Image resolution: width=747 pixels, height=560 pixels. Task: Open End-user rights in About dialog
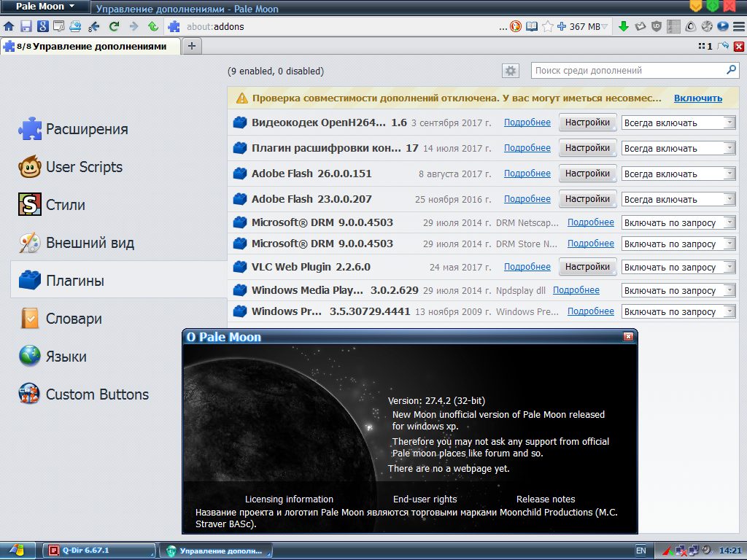tap(425, 499)
